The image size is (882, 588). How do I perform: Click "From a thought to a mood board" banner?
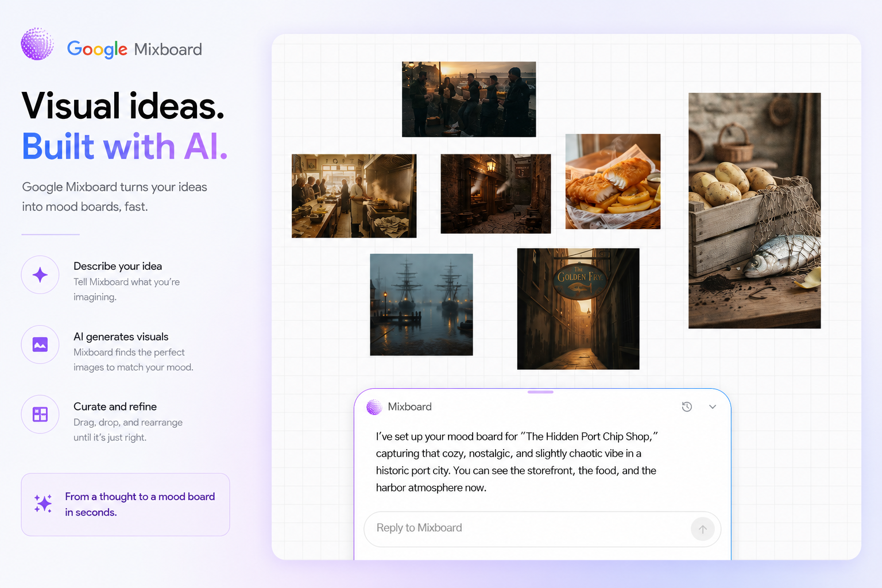(125, 505)
